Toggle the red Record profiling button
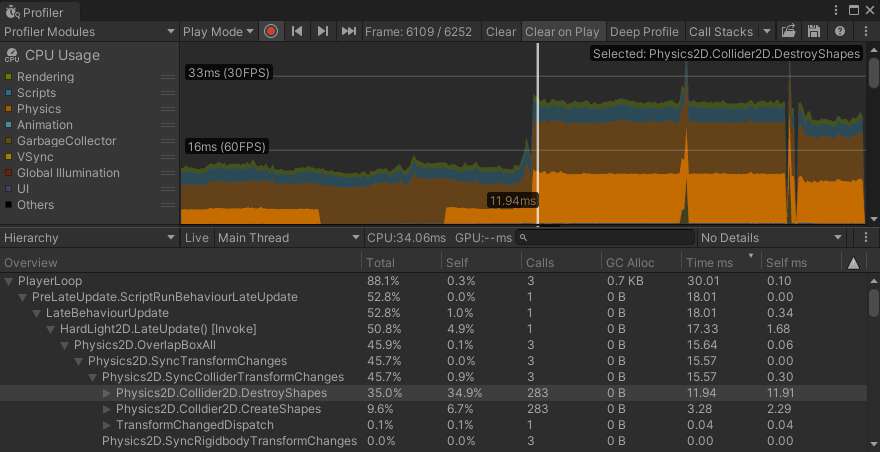Viewport: 880px width, 452px height. [271, 31]
